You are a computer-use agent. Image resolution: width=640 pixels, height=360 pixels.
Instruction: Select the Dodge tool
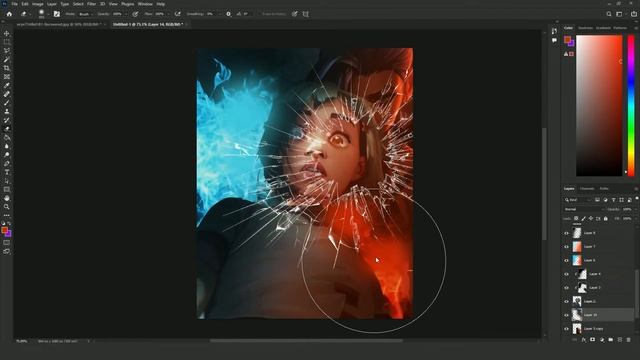[7, 155]
